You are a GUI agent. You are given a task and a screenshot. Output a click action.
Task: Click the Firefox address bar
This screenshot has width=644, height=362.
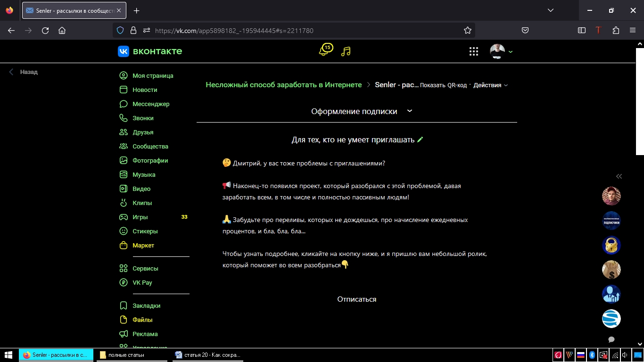point(302,30)
